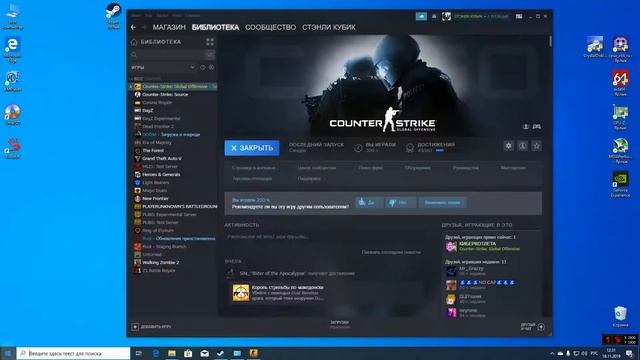Image resolution: width=640 pixels, height=360 pixels.
Task: Click the user avatar in title bar
Action: tap(446, 16)
